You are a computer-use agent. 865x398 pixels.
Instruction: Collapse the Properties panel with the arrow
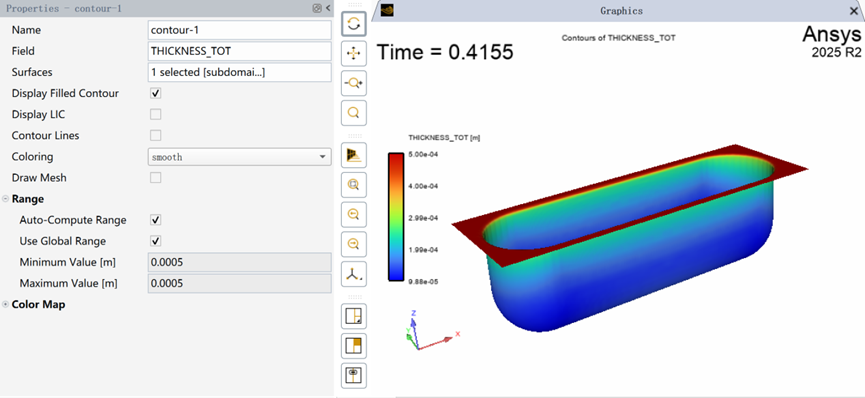328,8
